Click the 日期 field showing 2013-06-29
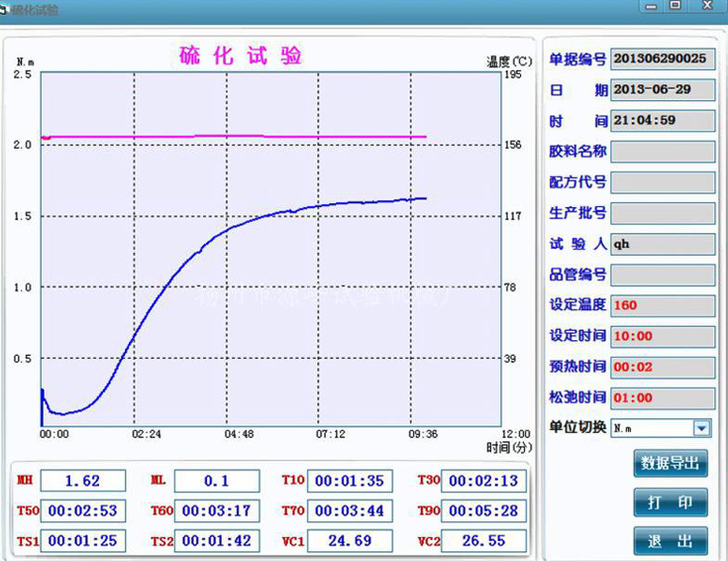Screen dimensions: 728x561 pos(663,89)
